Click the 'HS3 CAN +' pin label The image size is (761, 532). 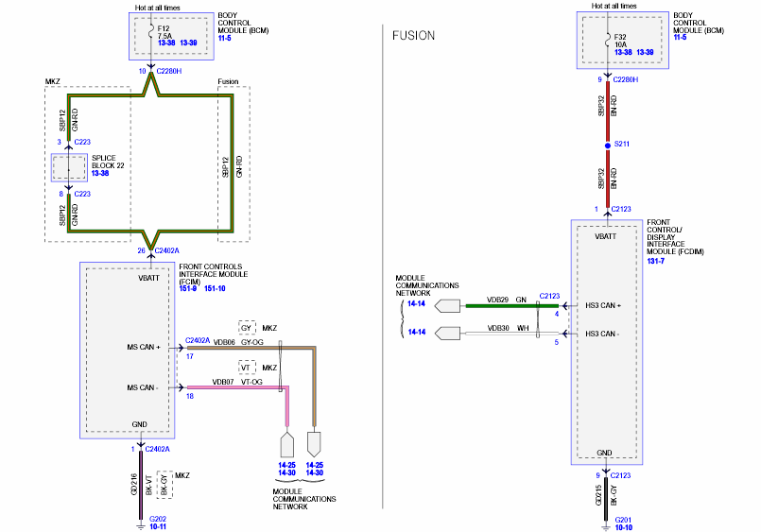click(x=603, y=305)
